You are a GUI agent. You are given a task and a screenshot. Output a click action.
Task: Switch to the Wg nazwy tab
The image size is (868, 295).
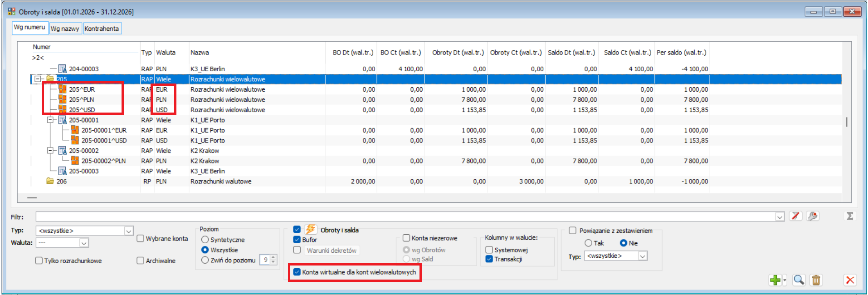(x=65, y=29)
